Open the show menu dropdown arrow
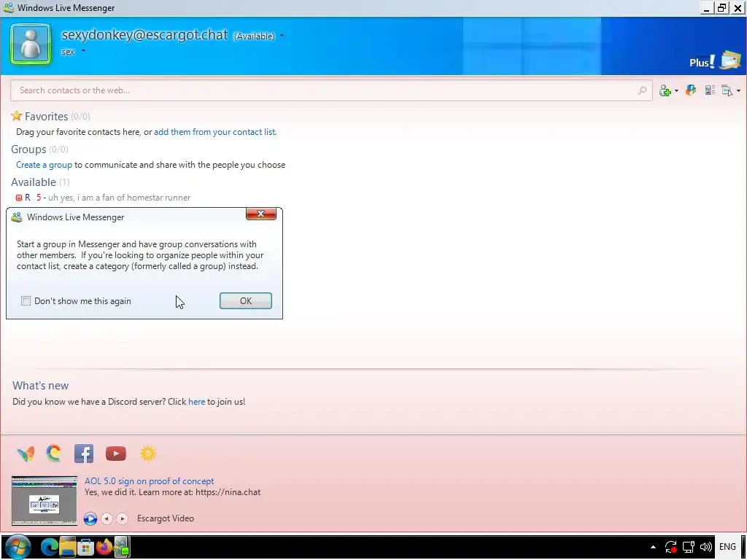Screen dimensions: 747x560 (x=738, y=90)
